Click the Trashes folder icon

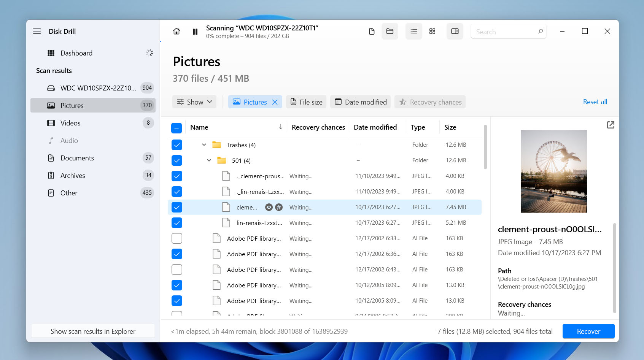(217, 145)
